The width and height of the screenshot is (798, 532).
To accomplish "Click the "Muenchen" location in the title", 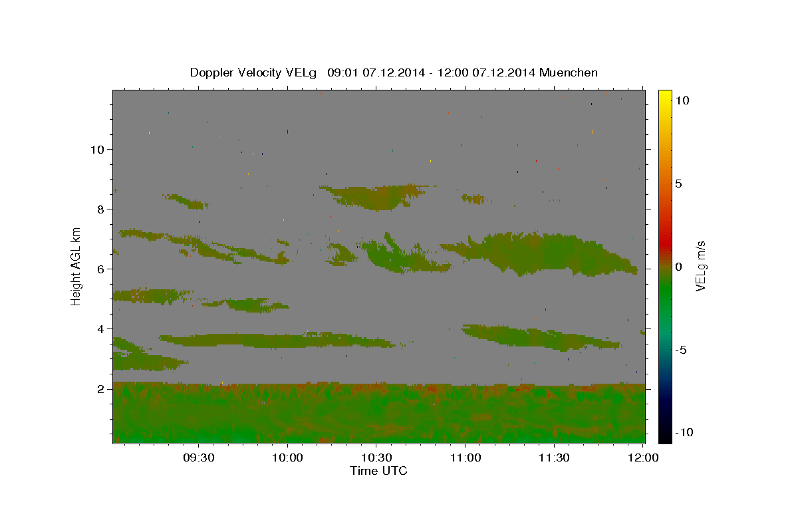I will point(569,72).
